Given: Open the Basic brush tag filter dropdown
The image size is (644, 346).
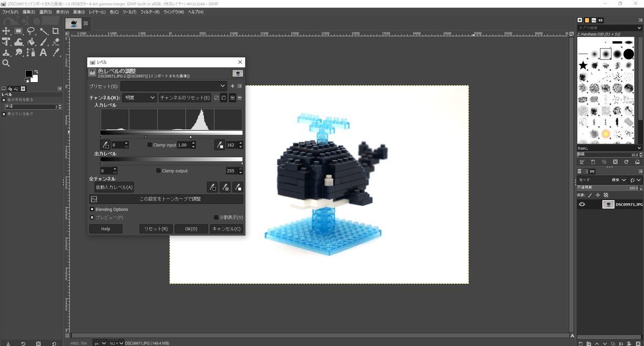Looking at the screenshot, I should [x=609, y=148].
